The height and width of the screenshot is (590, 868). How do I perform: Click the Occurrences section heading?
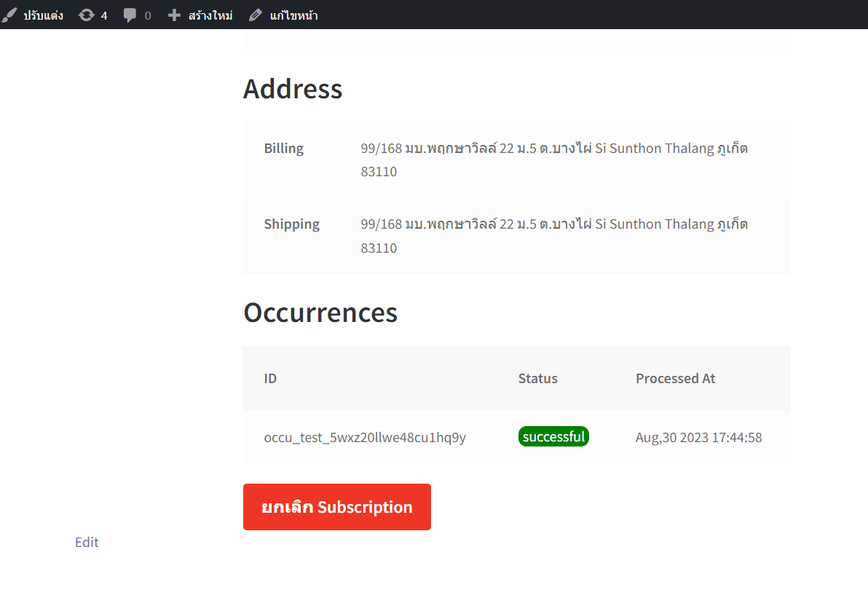[320, 312]
